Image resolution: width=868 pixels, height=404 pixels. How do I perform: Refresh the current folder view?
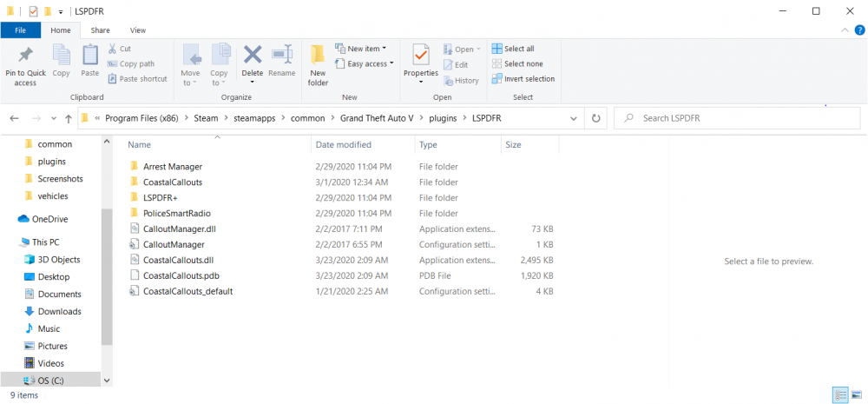tap(596, 118)
